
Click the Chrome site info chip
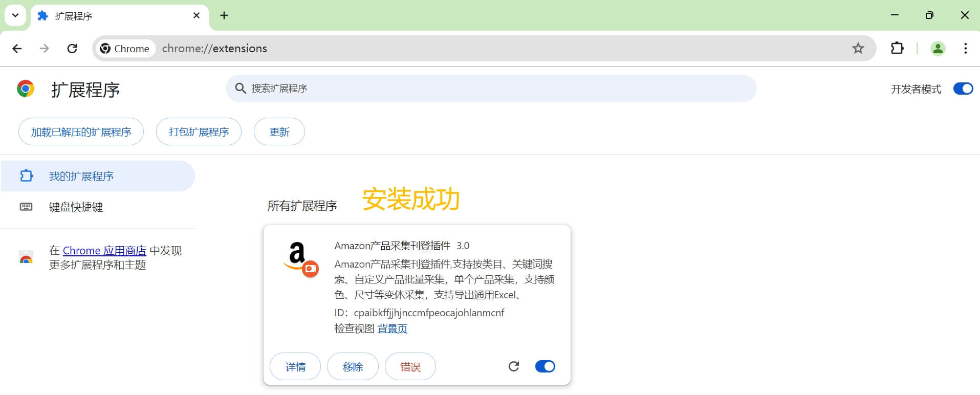(125, 49)
